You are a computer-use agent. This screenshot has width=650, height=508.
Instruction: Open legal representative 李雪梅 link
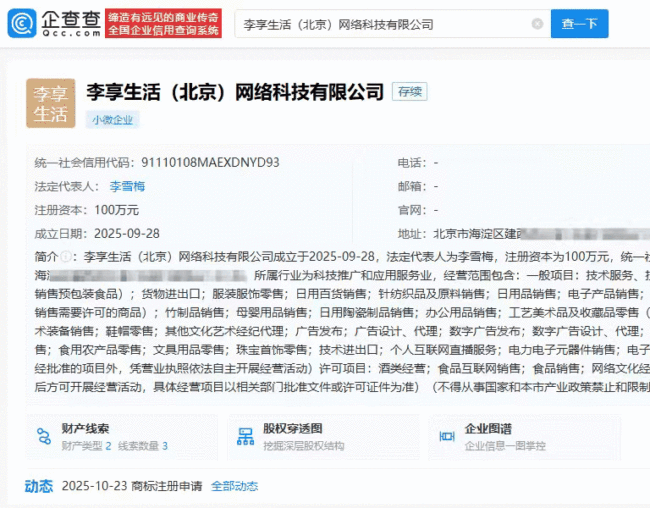[127, 186]
